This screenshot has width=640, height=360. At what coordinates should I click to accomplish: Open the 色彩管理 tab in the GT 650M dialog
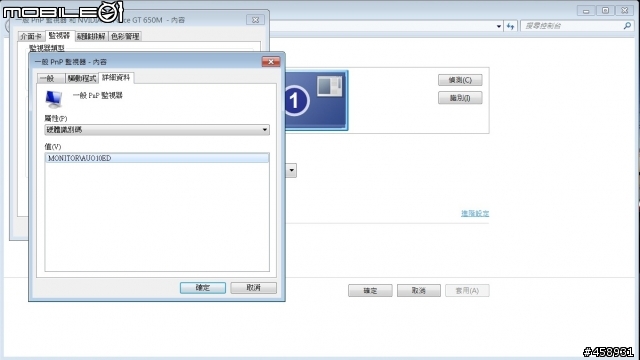coord(125,36)
